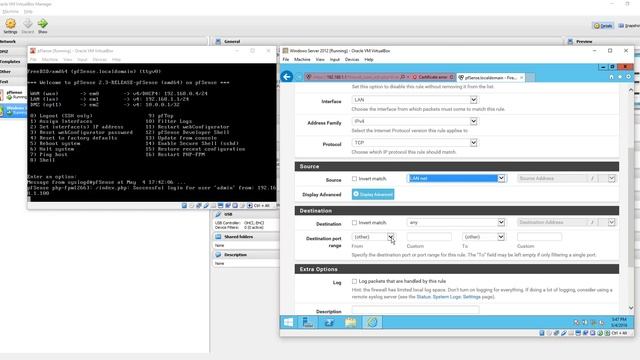Click the Preview section icon in VirtualBox Manager
This screenshot has width=640, height=360.
tap(570, 41)
